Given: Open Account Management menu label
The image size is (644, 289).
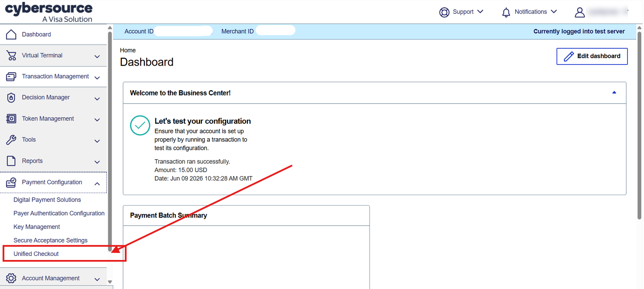Looking at the screenshot, I should pos(51,278).
